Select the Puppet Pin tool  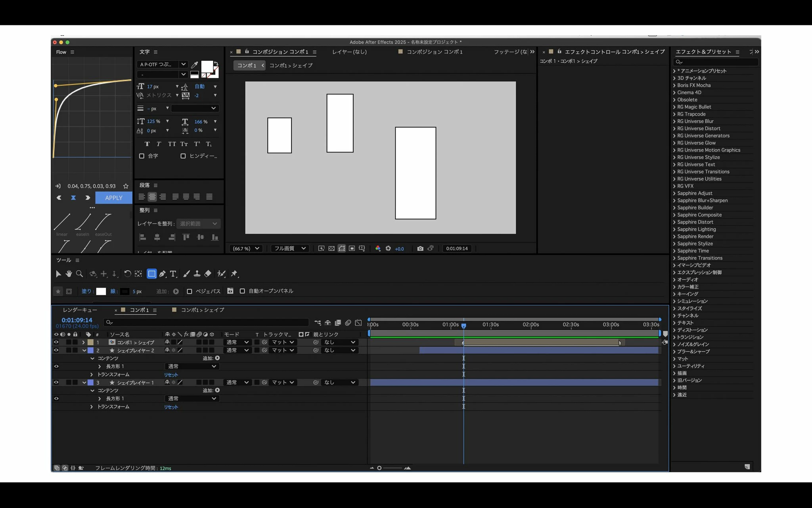(x=234, y=274)
